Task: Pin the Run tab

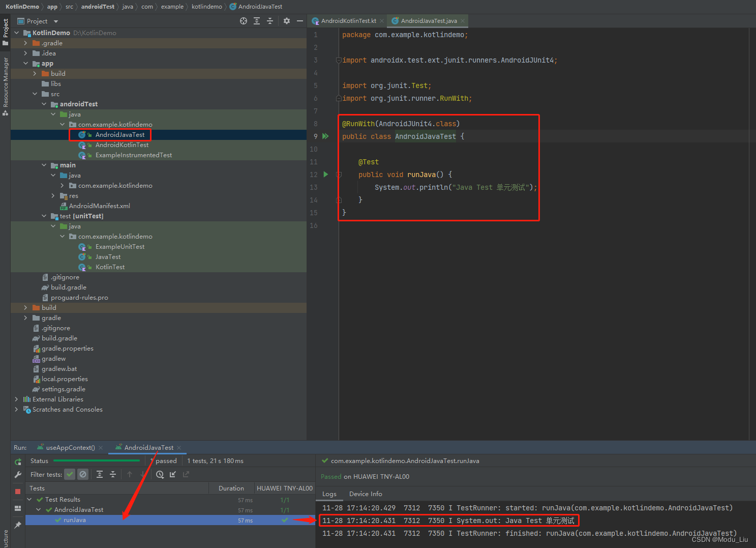Action: pos(18,525)
